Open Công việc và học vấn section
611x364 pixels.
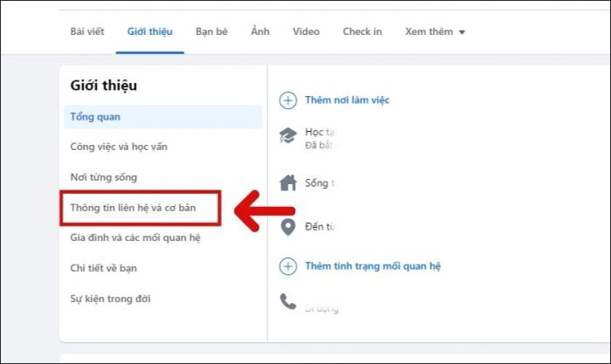click(x=119, y=147)
